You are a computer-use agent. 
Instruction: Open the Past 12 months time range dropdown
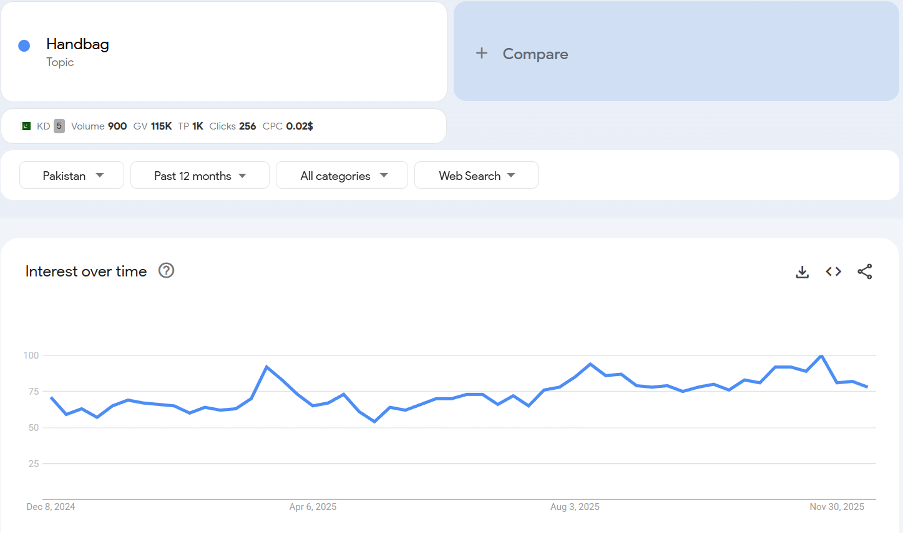199,176
